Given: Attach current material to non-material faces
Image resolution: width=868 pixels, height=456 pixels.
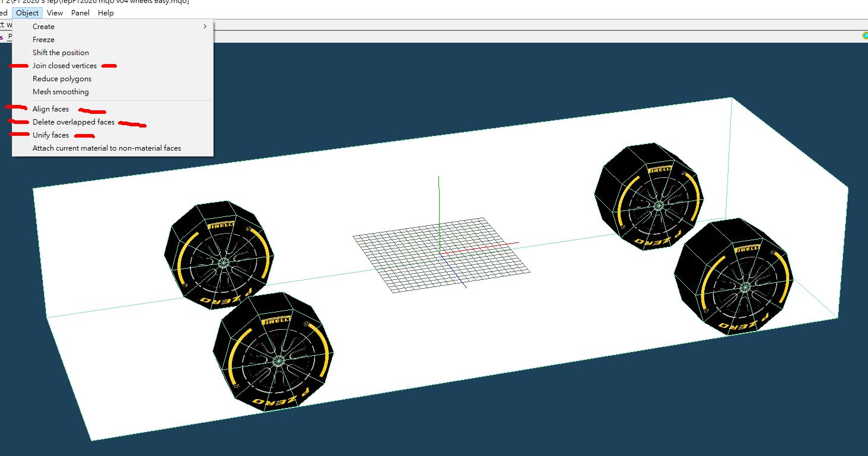Looking at the screenshot, I should click(106, 148).
